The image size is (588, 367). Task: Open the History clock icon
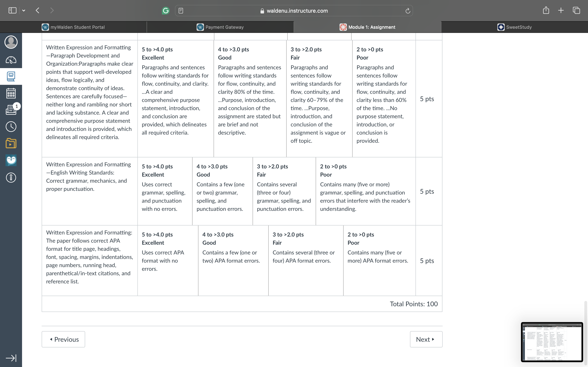coord(11,126)
